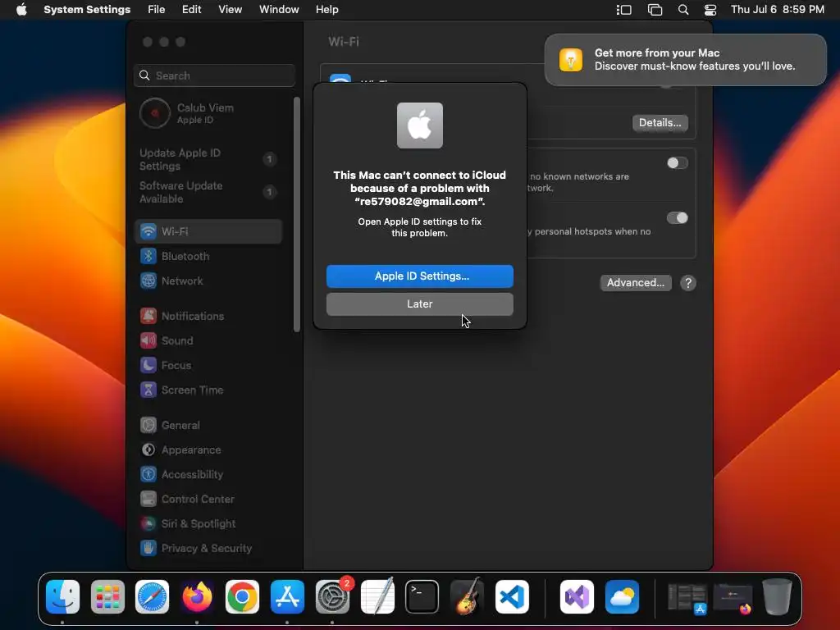Image resolution: width=840 pixels, height=630 pixels.
Task: Open Control Center settings in sidebar
Action: pos(208,500)
